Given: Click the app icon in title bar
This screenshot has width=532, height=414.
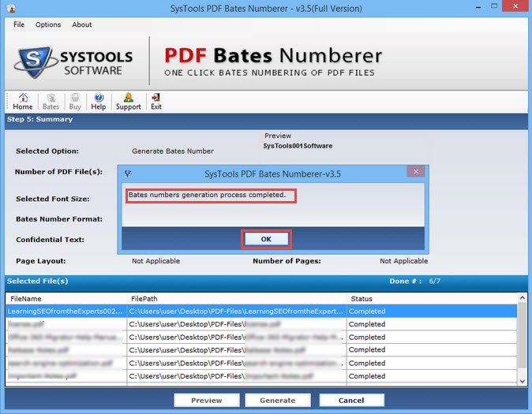Looking at the screenshot, I should point(11,8).
